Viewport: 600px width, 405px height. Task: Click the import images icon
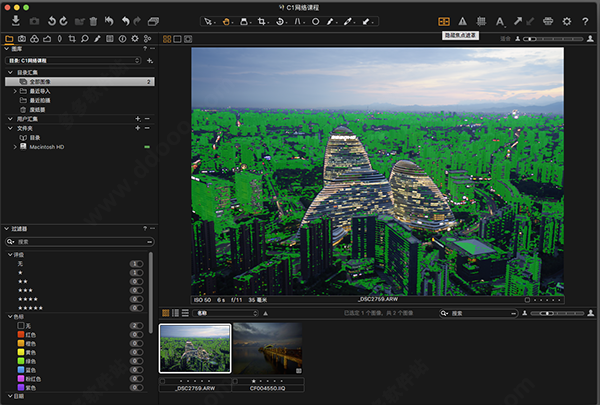click(16, 20)
